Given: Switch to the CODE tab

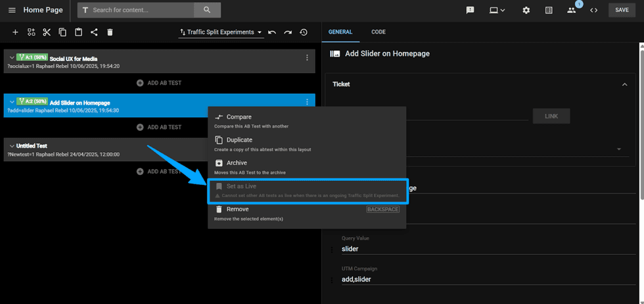Looking at the screenshot, I should 379,32.
